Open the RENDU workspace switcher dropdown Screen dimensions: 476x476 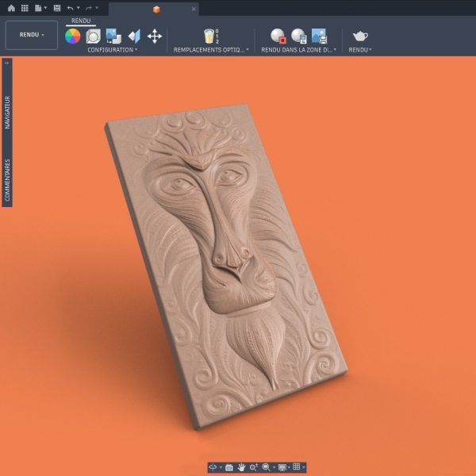pyautogui.click(x=32, y=35)
